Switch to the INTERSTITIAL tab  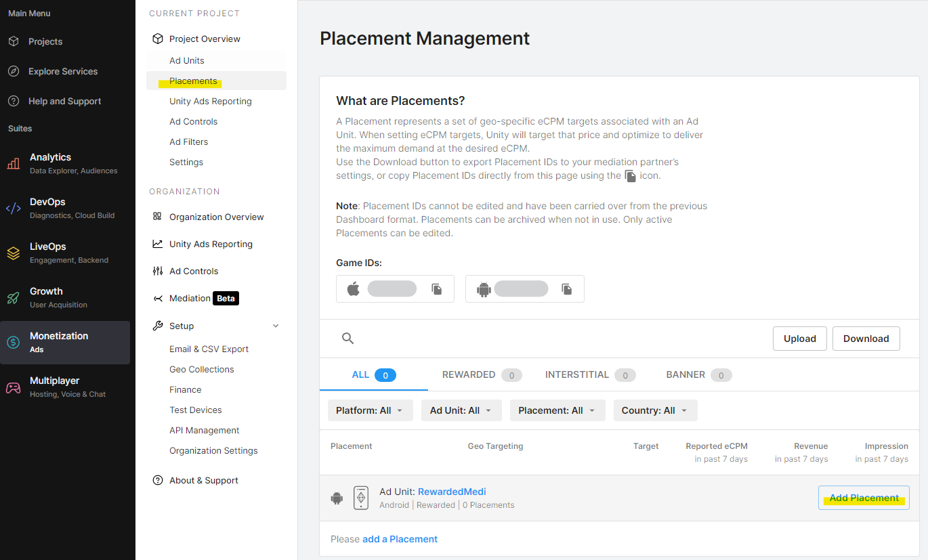pyautogui.click(x=590, y=374)
